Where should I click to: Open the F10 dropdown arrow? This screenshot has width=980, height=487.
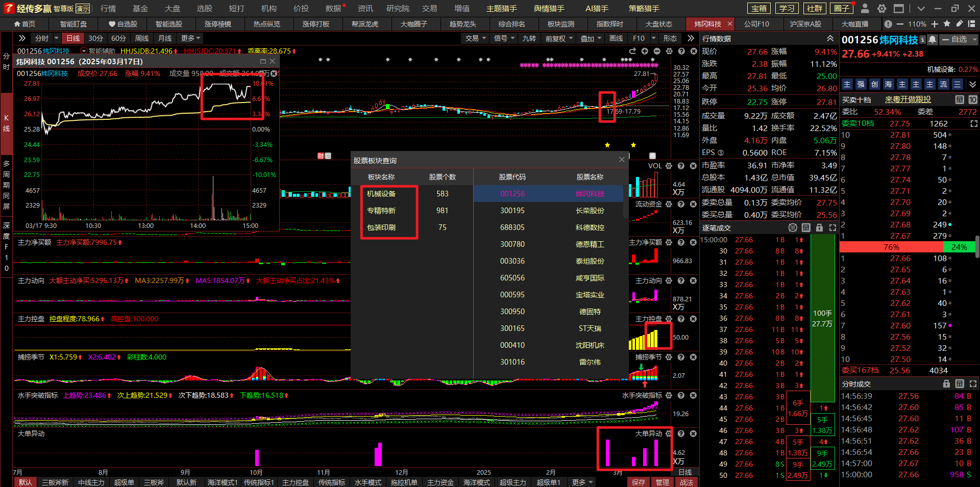tap(654, 38)
